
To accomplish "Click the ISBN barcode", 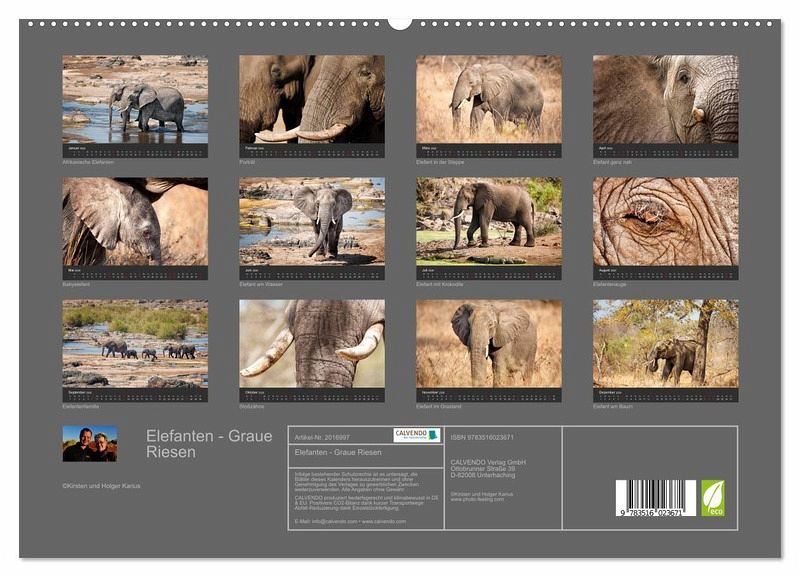I will [655, 498].
